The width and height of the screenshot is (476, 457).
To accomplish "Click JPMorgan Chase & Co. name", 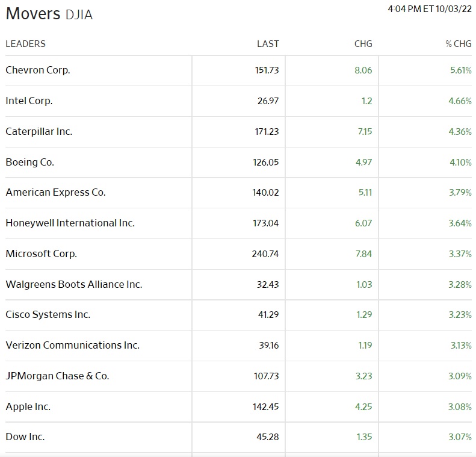I will (x=57, y=376).
